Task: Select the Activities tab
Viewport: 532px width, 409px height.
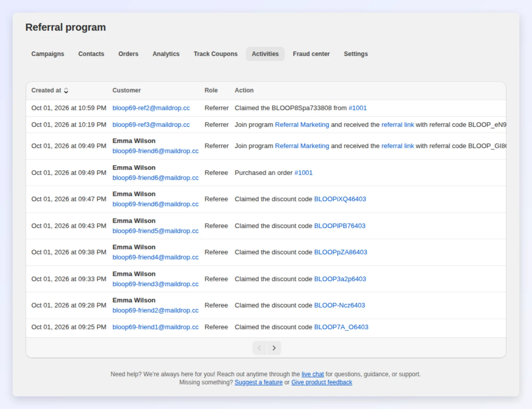Action: click(x=265, y=54)
